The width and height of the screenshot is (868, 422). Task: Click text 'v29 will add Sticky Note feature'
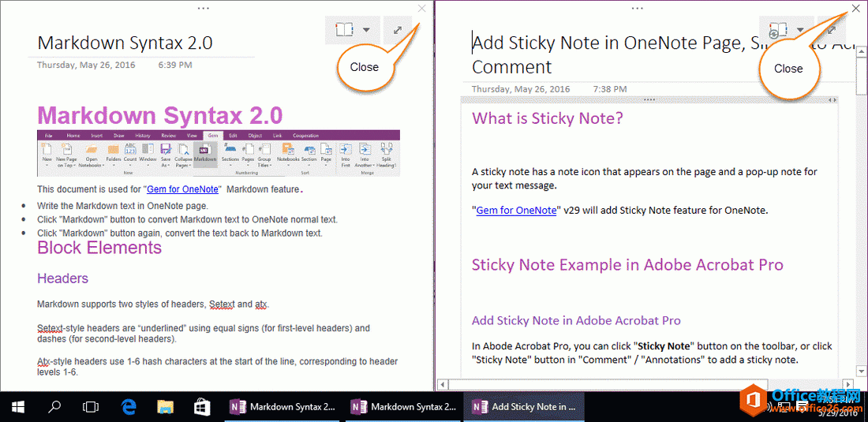click(666, 210)
